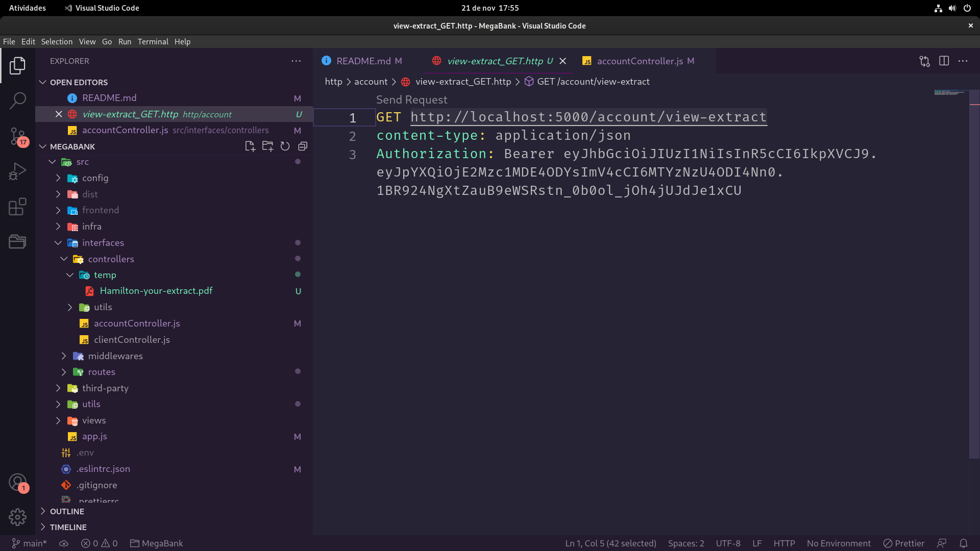Viewport: 980px width, 551px height.
Task: Open the system volume indicator
Action: point(952,8)
